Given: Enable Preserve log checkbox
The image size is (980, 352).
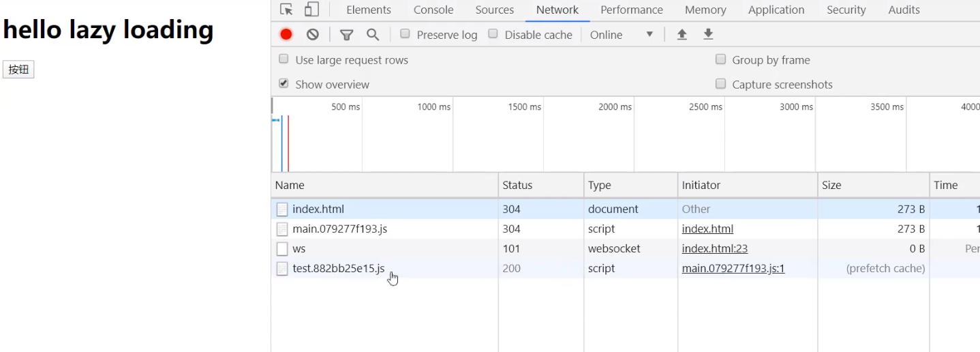Looking at the screenshot, I should pos(405,33).
